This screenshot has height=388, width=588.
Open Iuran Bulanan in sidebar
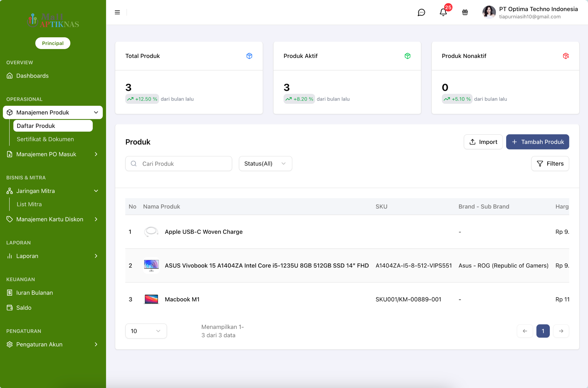[53, 293]
